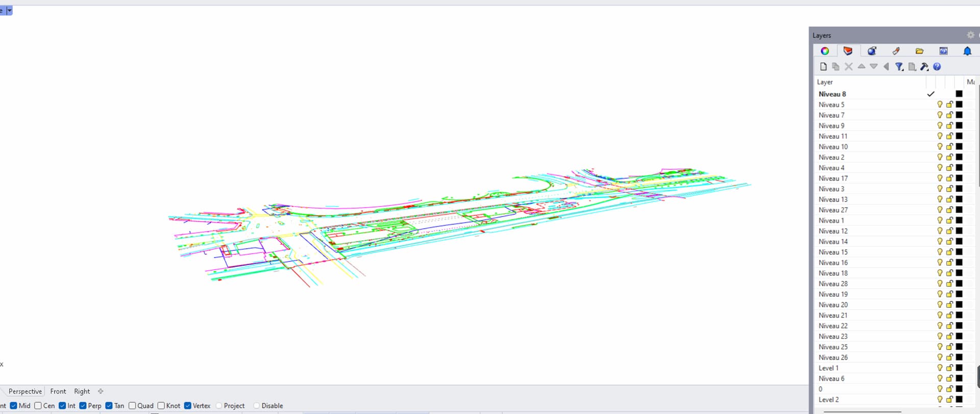Toggle lock on Niveau 11 layer
980x414 pixels.
(x=949, y=136)
